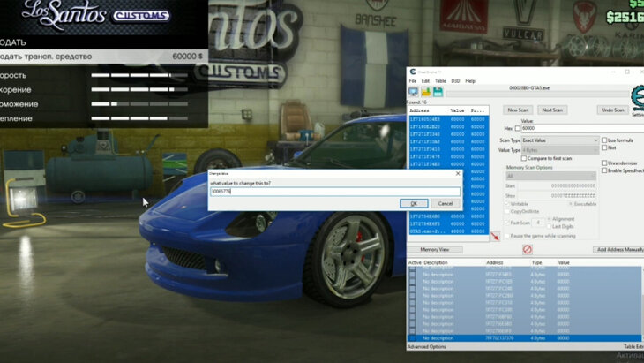Click the Cheat Engine logo settings icon
This screenshot has width=644, height=363.
(x=636, y=99)
